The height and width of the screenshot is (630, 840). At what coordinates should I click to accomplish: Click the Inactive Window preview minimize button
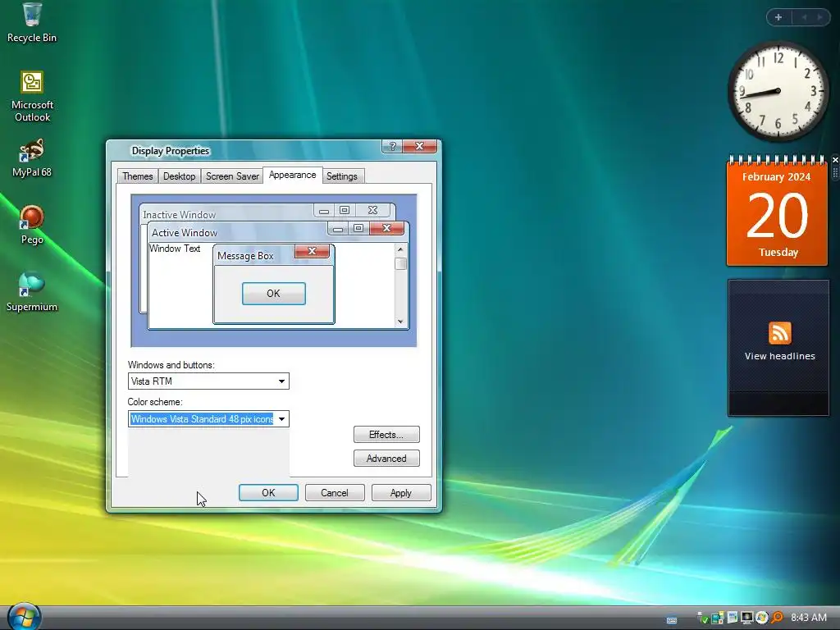pos(324,211)
